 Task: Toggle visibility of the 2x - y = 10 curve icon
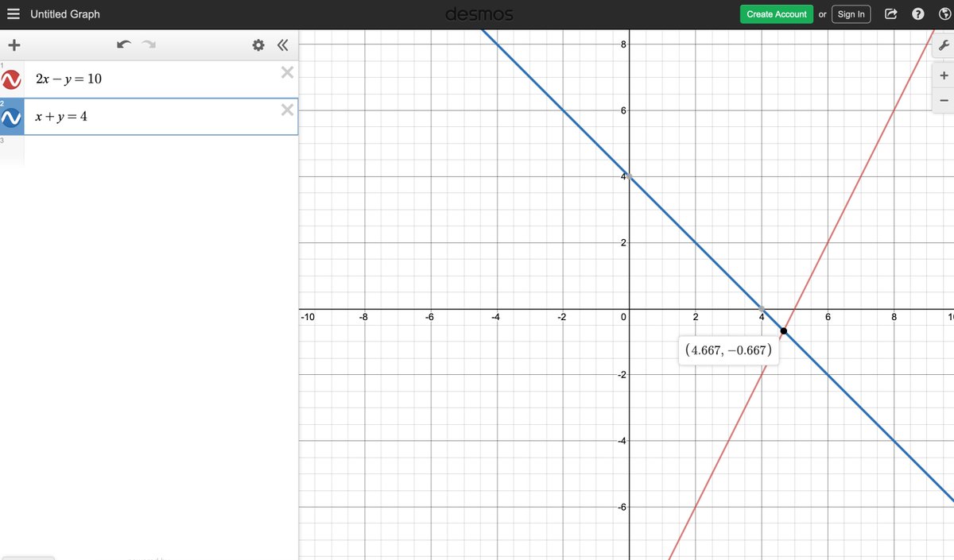coord(12,79)
